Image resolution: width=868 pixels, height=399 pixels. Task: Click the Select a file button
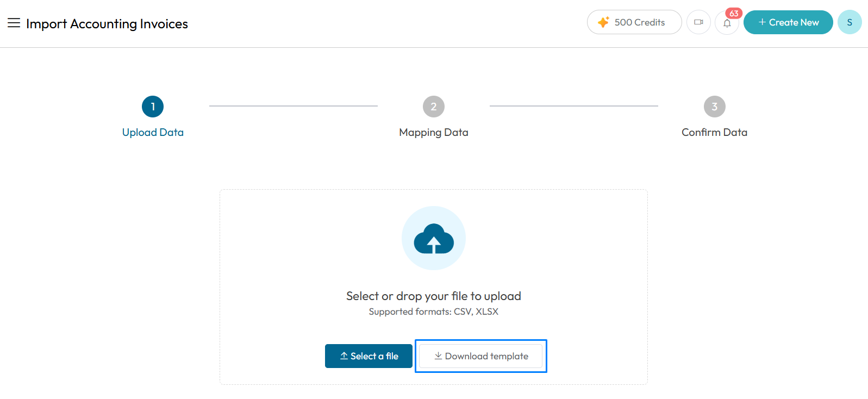[369, 356]
